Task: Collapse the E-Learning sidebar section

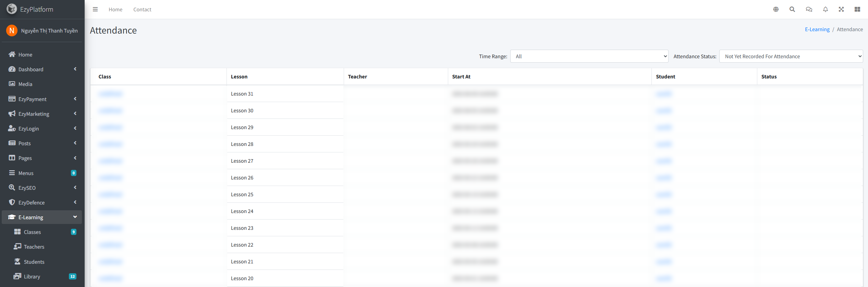Action: tap(42, 217)
